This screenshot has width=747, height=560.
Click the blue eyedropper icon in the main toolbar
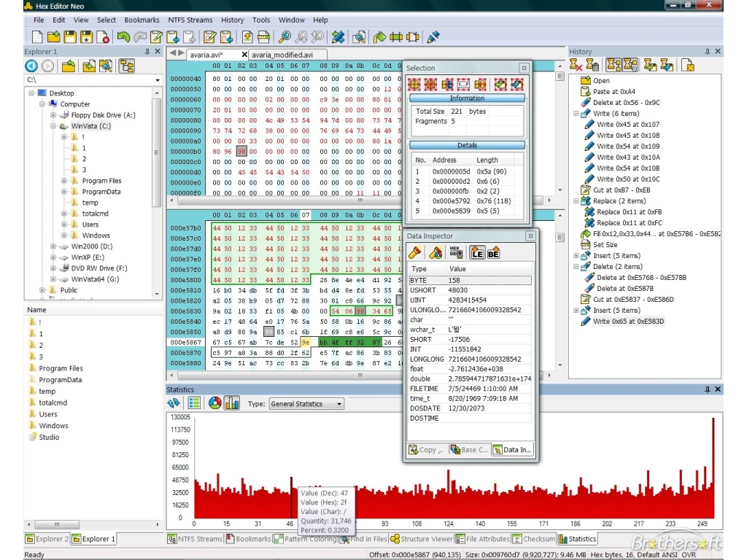click(x=433, y=36)
